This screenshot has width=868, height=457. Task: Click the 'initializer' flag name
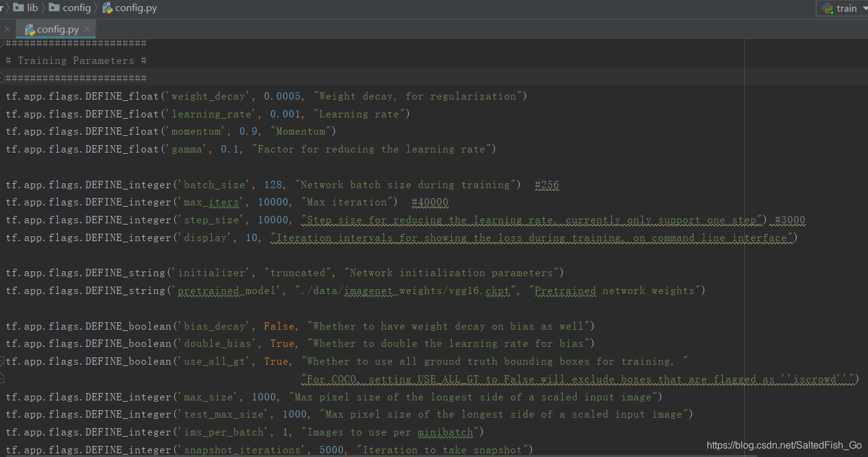coord(215,272)
